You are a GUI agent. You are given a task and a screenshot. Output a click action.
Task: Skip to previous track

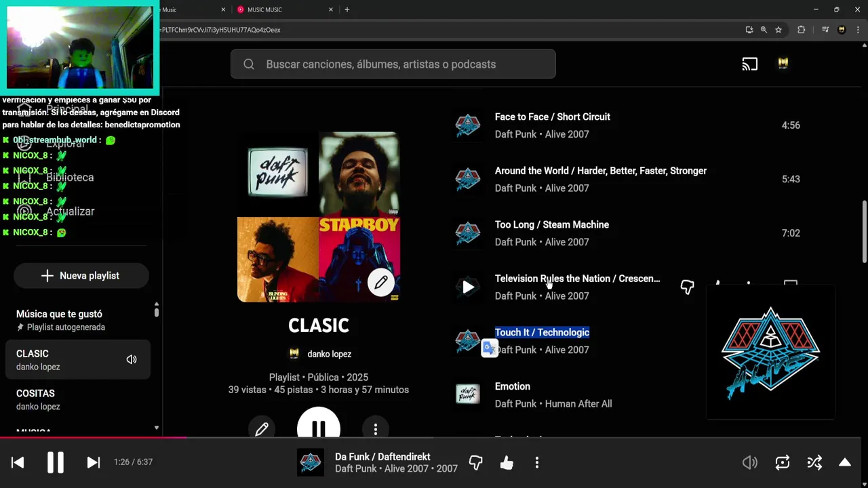click(x=18, y=462)
